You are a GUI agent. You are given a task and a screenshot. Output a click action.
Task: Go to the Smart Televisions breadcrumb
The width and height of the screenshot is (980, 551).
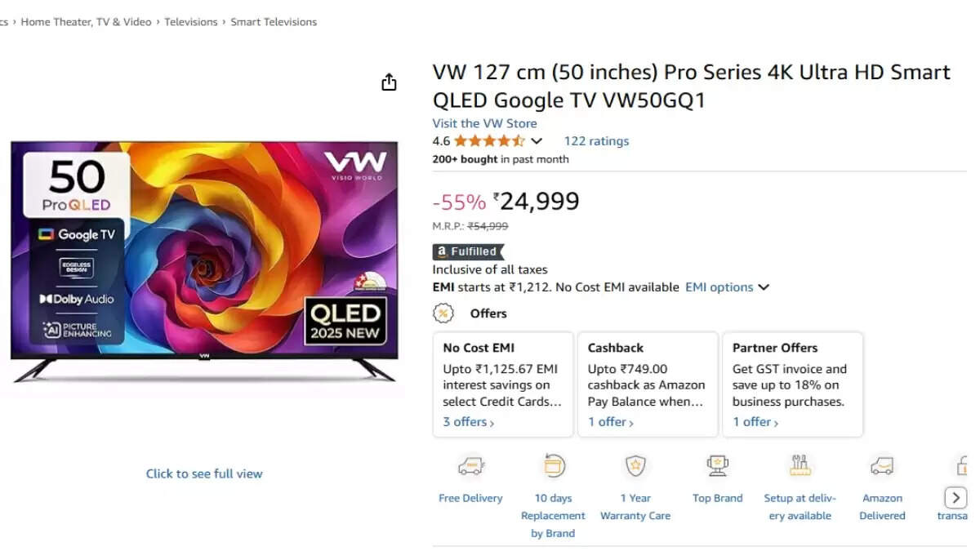point(274,22)
